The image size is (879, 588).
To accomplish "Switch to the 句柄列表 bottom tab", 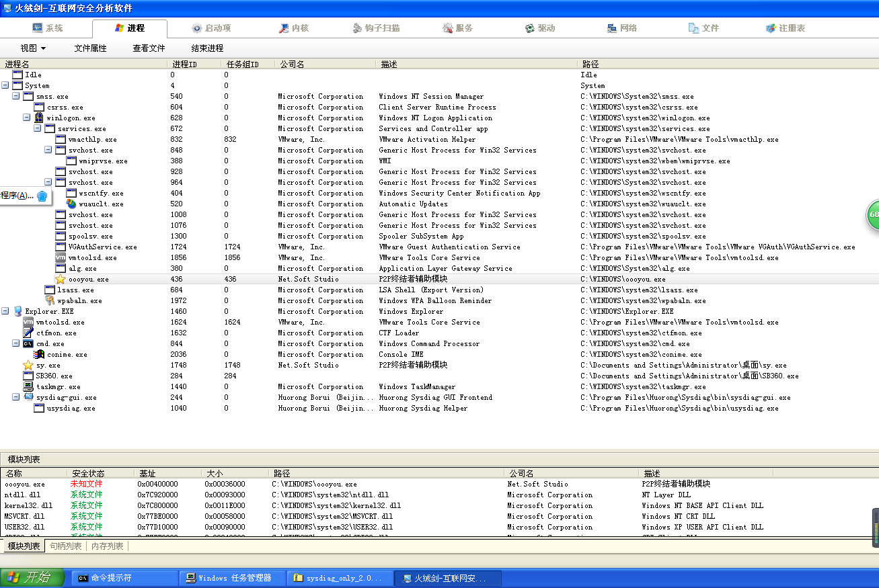I will click(66, 546).
